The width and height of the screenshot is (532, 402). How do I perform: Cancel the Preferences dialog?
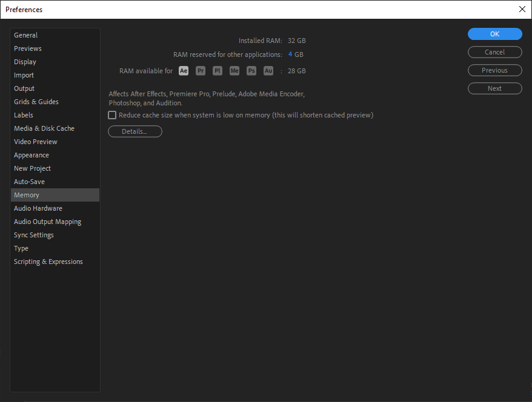pos(494,51)
